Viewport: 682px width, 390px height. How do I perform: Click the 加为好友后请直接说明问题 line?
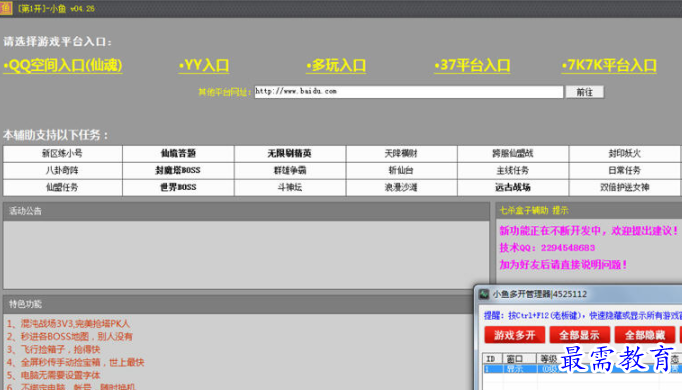(563, 265)
